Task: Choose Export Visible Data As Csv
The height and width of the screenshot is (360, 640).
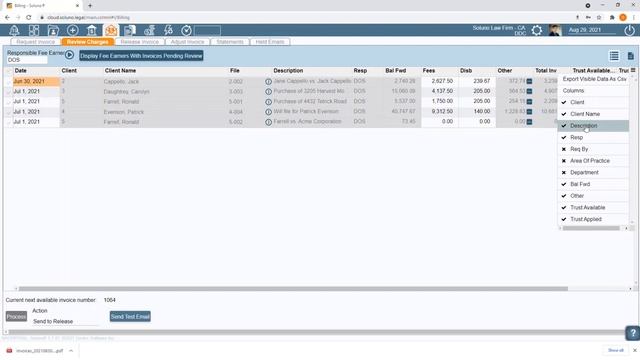Action: tap(594, 79)
